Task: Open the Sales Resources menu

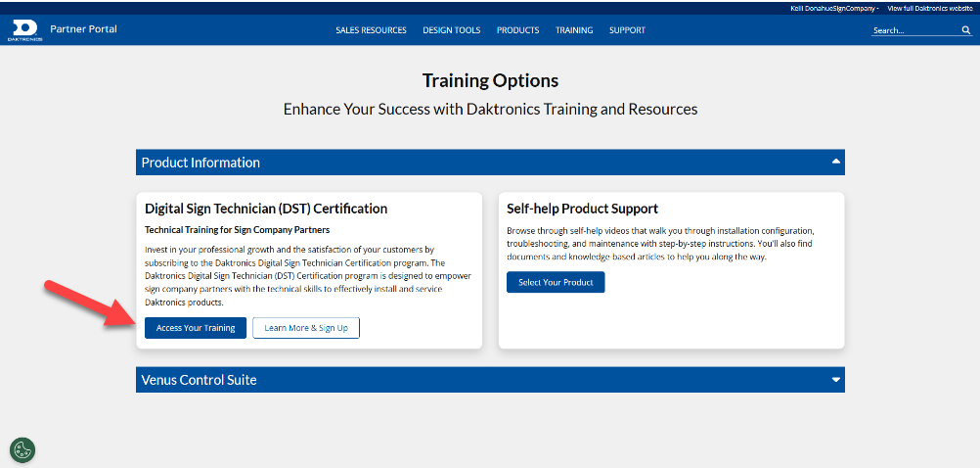Action: click(371, 30)
